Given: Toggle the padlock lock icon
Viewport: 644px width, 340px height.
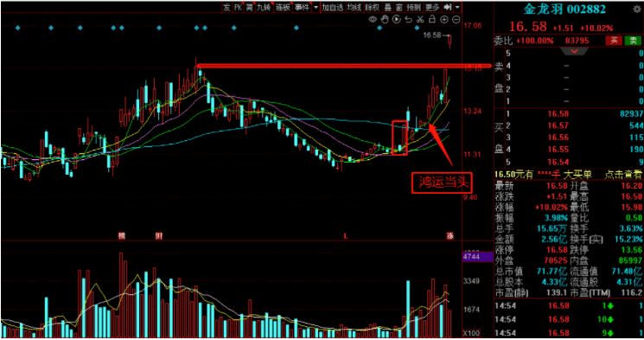Looking at the screenshot, I should tap(432, 19).
